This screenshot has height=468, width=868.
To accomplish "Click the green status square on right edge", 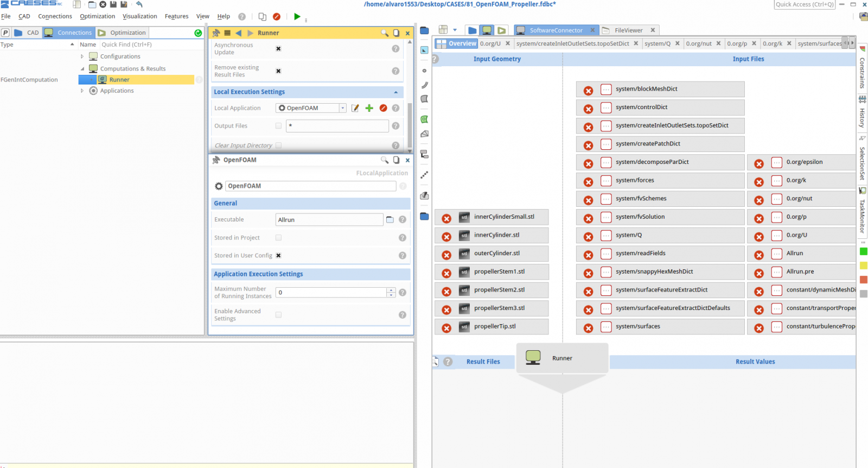I will coord(864,251).
